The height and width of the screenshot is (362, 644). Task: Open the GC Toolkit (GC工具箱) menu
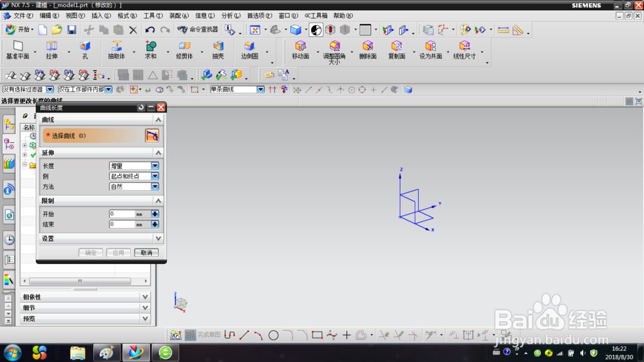point(316,15)
